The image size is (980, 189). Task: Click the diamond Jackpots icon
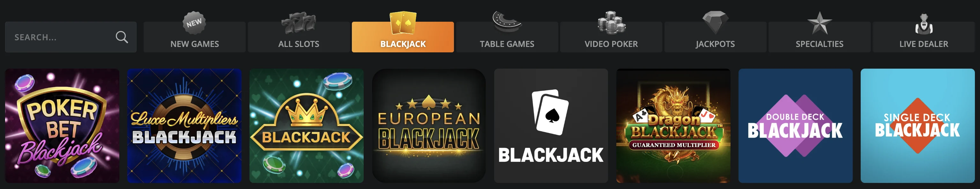[x=715, y=22]
